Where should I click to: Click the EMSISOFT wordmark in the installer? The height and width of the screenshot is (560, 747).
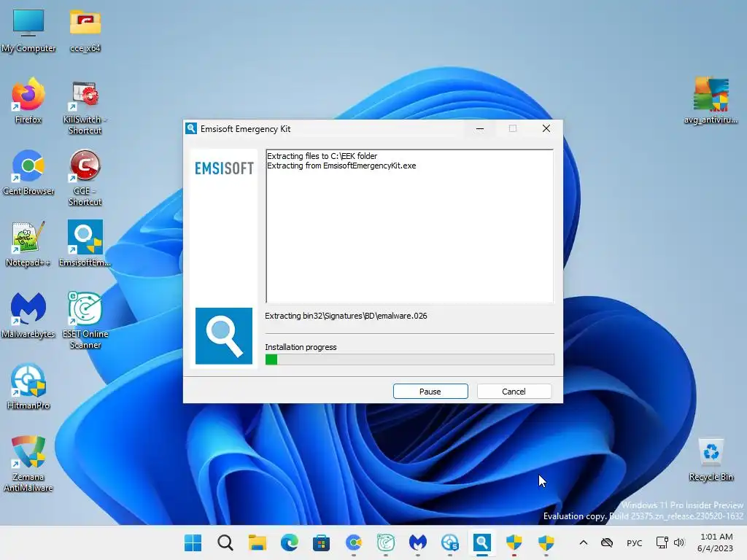pos(224,168)
